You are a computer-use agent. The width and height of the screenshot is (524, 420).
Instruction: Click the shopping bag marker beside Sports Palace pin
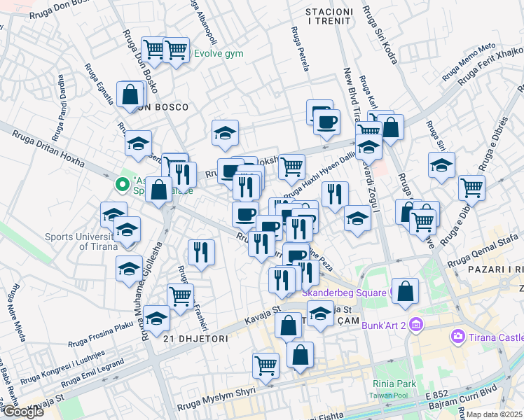point(159,190)
